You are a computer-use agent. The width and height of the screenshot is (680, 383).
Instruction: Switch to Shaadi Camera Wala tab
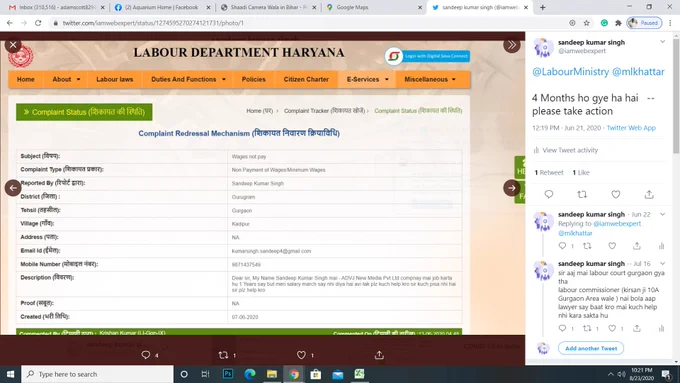point(268,7)
